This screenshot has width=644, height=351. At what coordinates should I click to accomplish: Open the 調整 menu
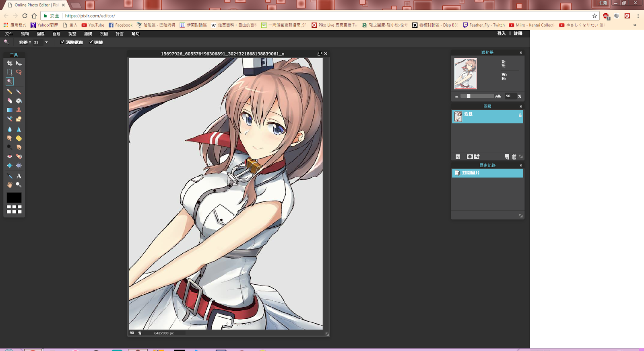tap(72, 34)
